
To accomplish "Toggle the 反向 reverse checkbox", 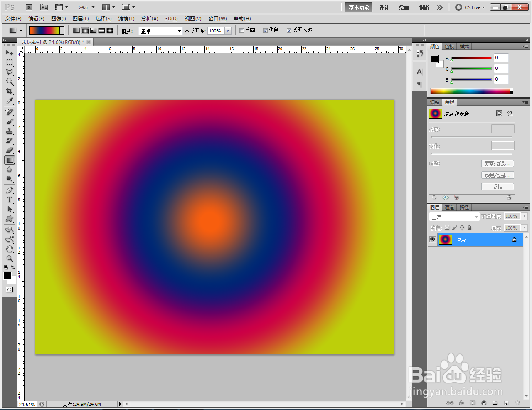I will tap(241, 31).
